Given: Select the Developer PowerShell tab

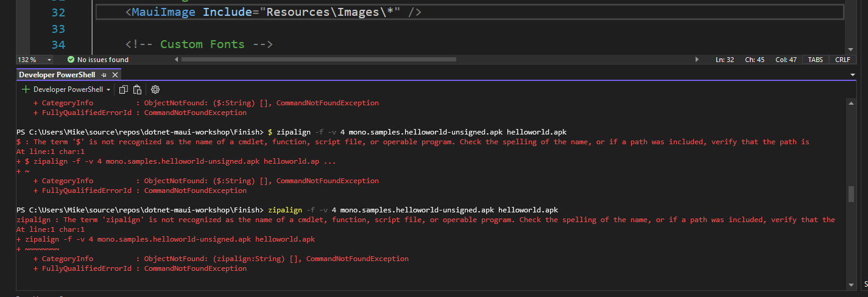Looking at the screenshot, I should click(x=57, y=74).
